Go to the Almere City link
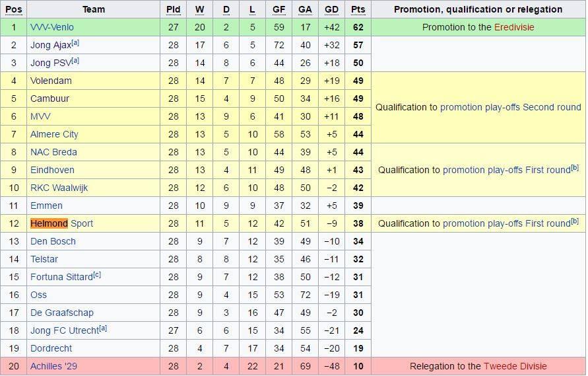Image resolution: width=588 pixels, height=376 pixels. coord(54,134)
